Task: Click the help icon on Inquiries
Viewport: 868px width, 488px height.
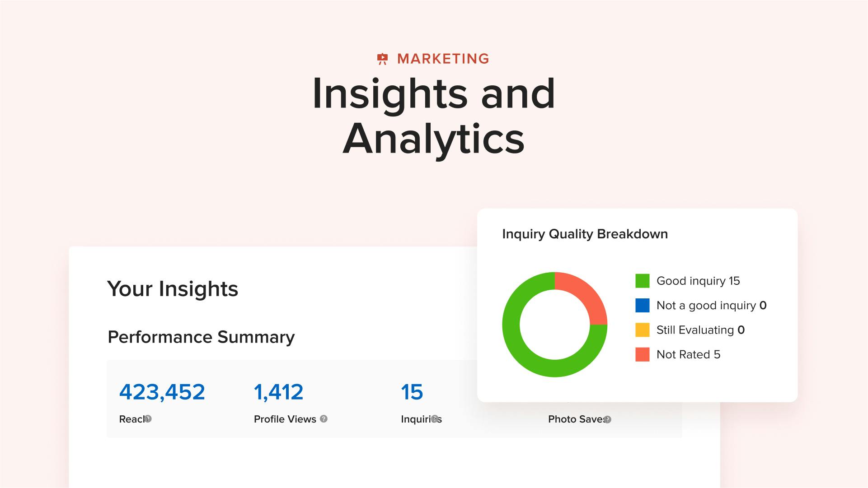Action: (x=435, y=419)
